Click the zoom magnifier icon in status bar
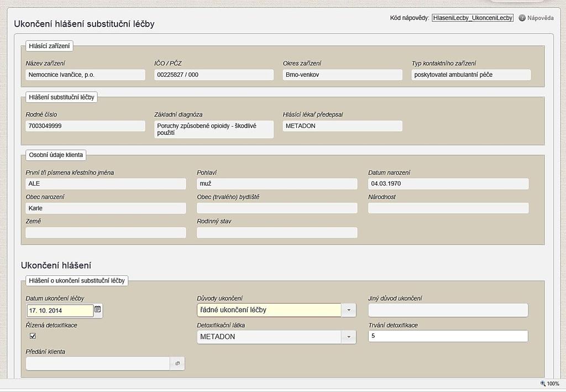This screenshot has width=566, height=392. click(x=543, y=384)
